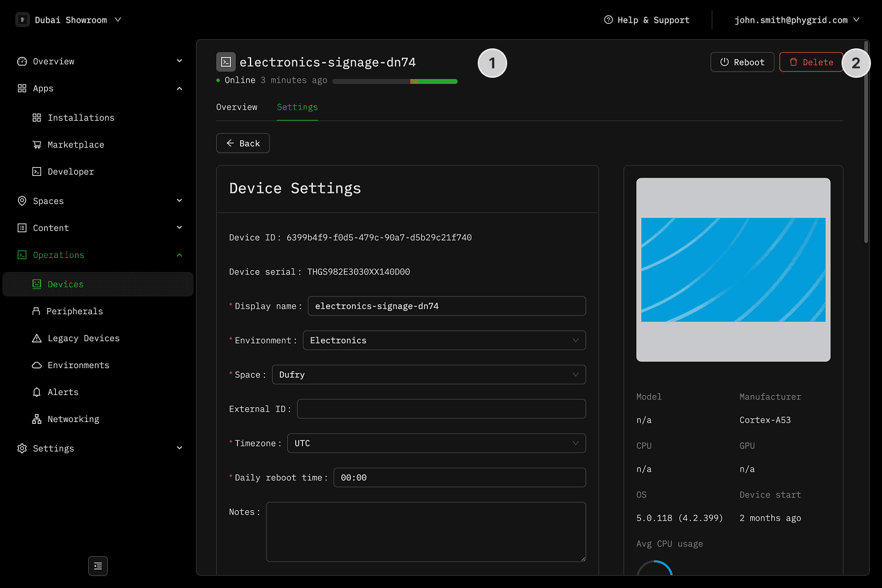Click the Device start value 2 months ago
The image size is (882, 588).
click(771, 518)
